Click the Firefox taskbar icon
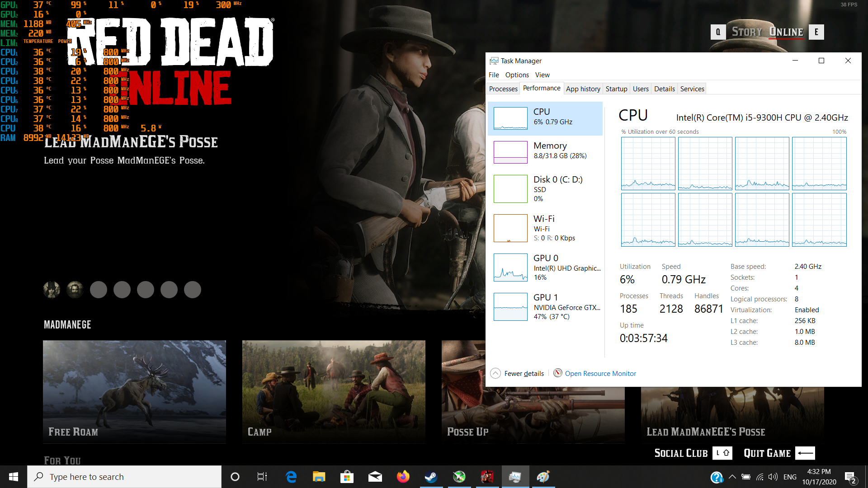This screenshot has width=868, height=488. [x=403, y=477]
